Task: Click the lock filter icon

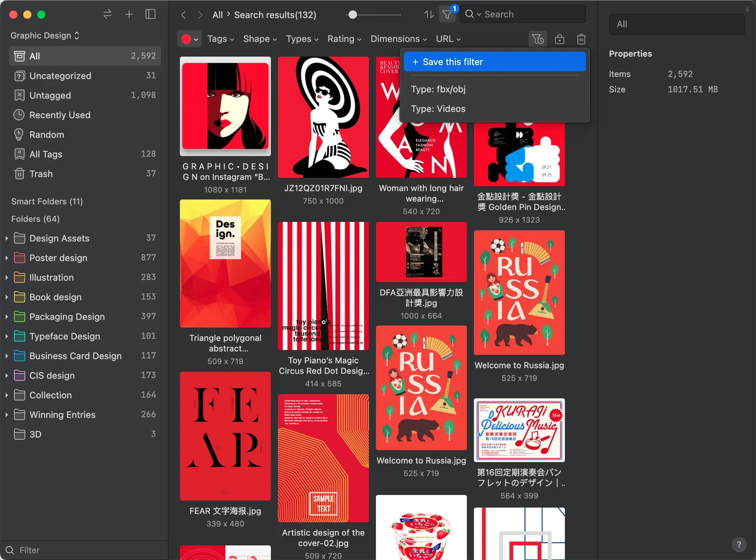Action: pos(559,39)
